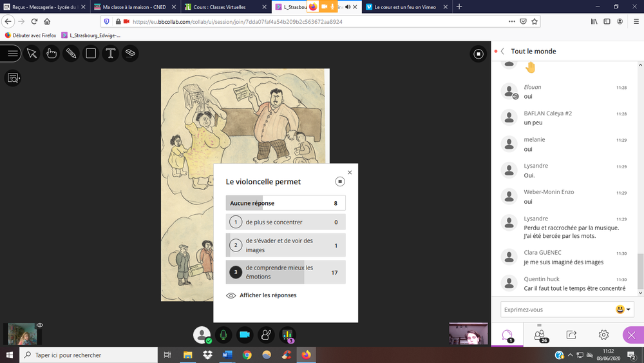Open File Explorer from taskbar
Viewport: 644px width, 363px height.
coord(187,355)
